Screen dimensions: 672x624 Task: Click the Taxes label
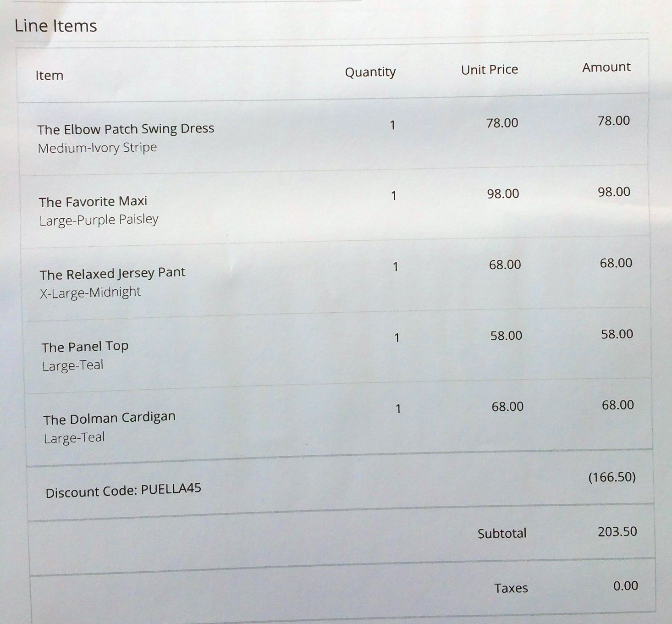click(511, 588)
